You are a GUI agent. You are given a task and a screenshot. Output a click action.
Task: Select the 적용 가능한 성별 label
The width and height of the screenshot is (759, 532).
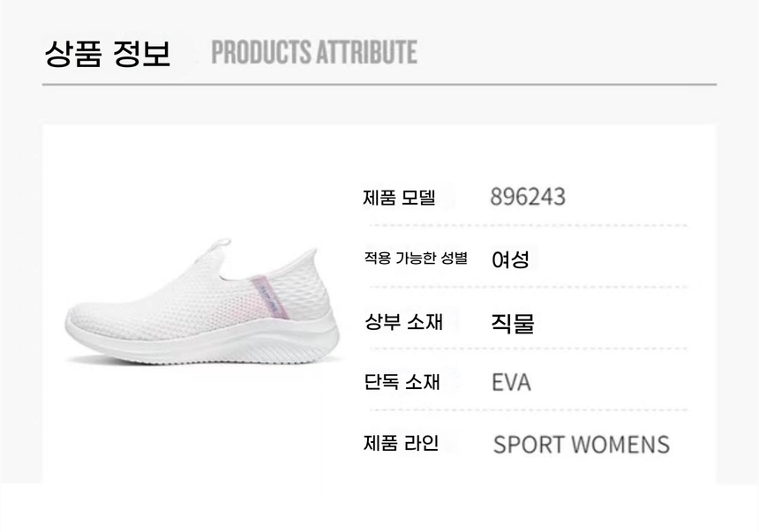click(x=415, y=259)
